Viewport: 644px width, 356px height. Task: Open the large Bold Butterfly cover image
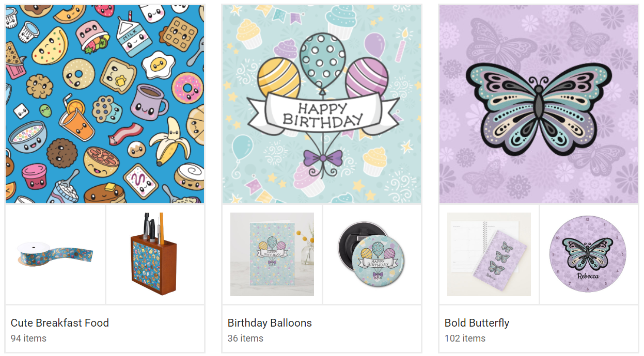pos(539,105)
